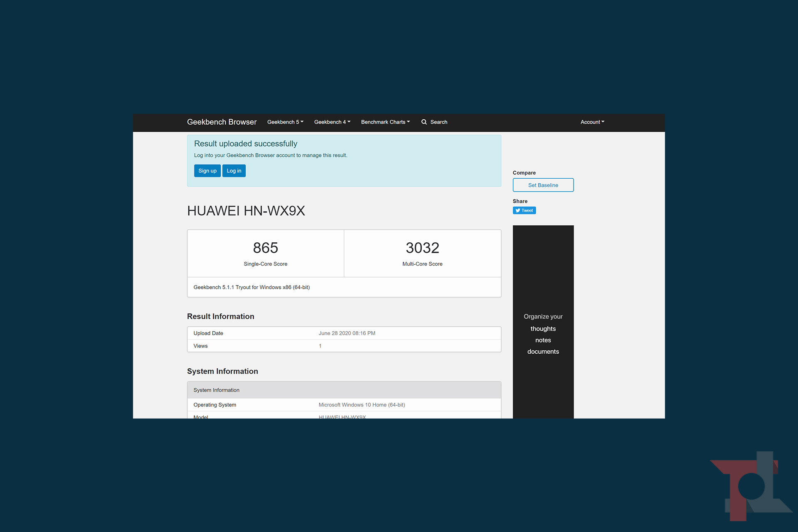This screenshot has height=532, width=798.
Task: Select the Operating System row
Action: [344, 405]
